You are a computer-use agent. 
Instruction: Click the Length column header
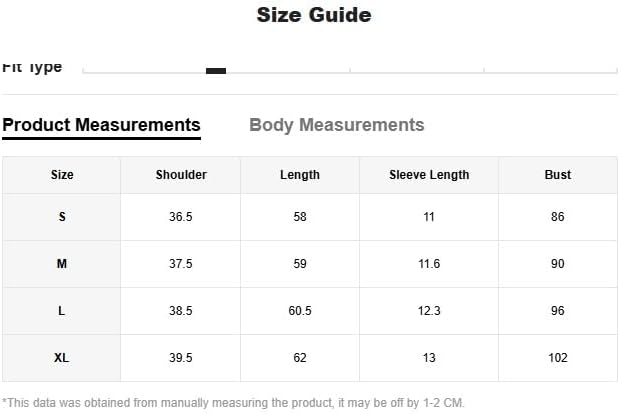tap(300, 175)
